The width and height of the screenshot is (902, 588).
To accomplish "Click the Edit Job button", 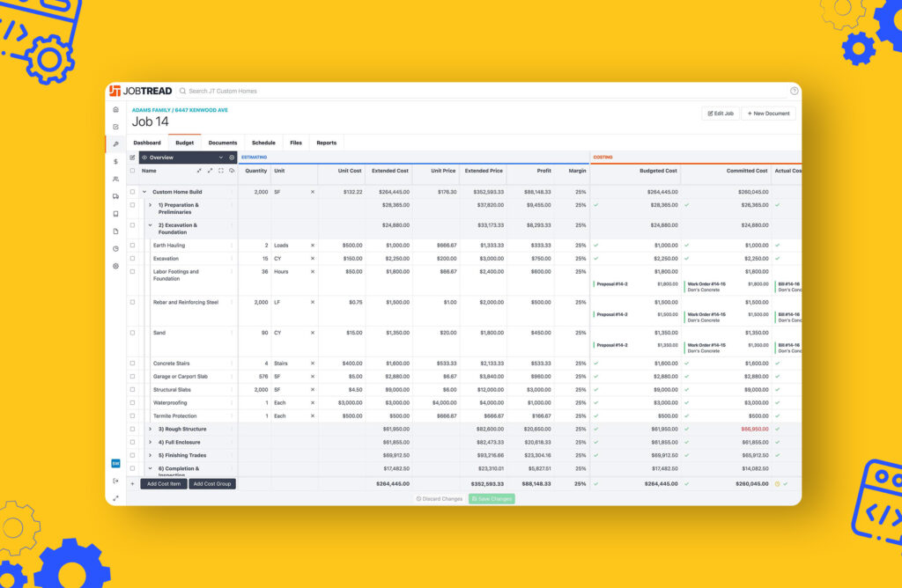I will (x=721, y=114).
